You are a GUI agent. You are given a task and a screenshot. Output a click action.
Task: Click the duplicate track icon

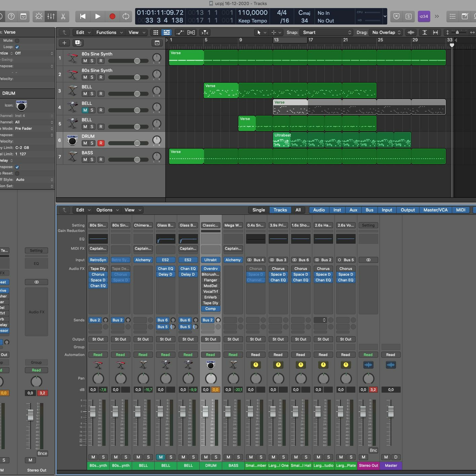(x=78, y=43)
